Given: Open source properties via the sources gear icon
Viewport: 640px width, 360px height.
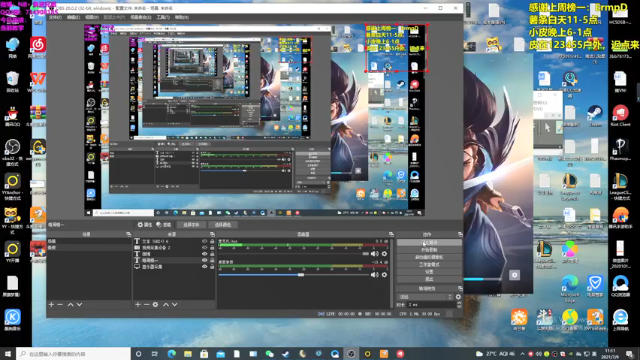Looking at the screenshot, I should (x=156, y=304).
